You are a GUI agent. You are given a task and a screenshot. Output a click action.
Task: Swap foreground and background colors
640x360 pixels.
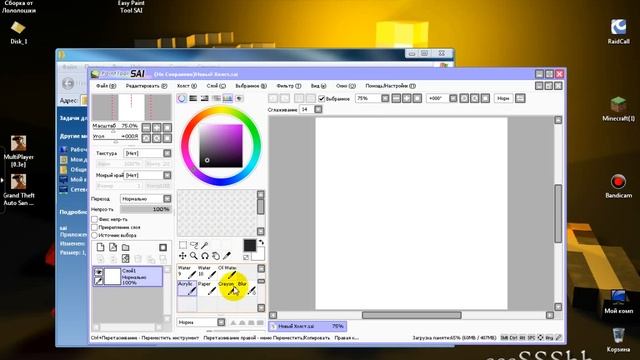[x=261, y=242]
